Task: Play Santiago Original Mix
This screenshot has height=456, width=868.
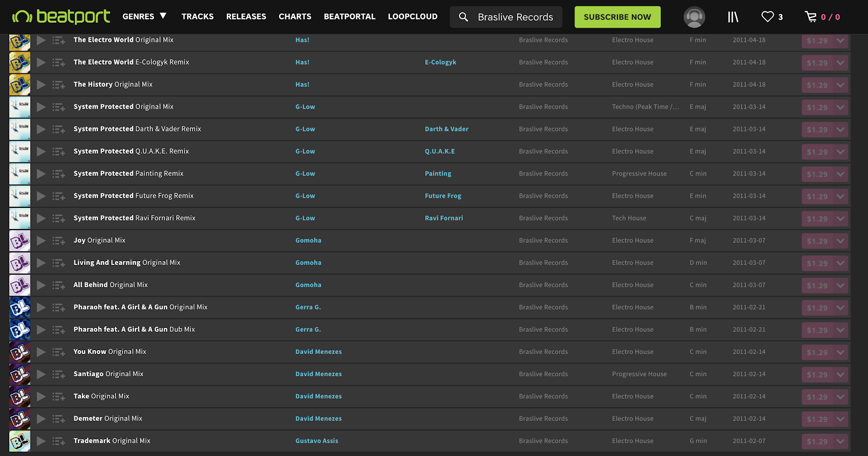Action: [41, 374]
